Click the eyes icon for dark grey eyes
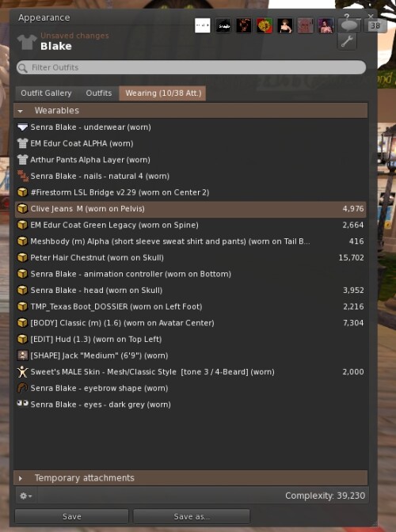396x532 pixels. (x=22, y=403)
